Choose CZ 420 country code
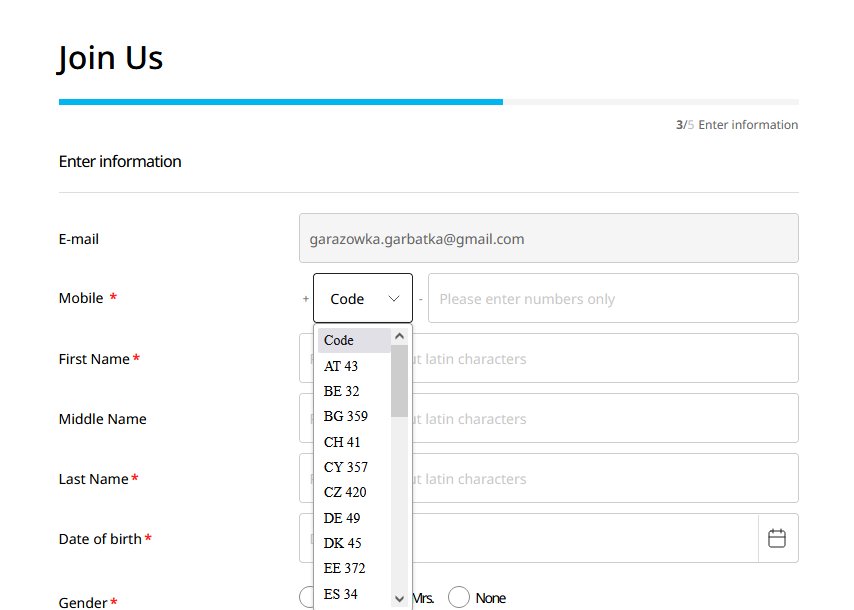 pyautogui.click(x=354, y=492)
